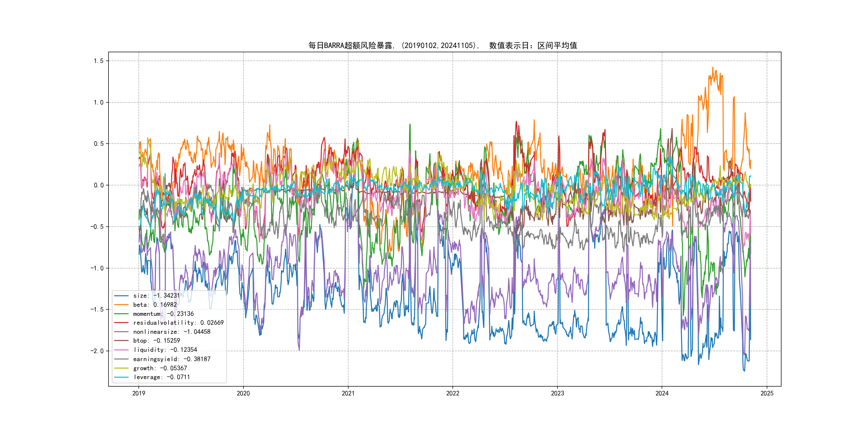Click the red residualvolatility legend line
Image resolution: width=868 pixels, height=434 pixels.
click(121, 323)
